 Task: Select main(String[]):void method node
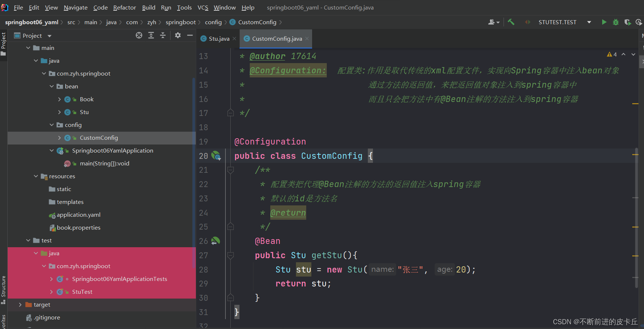105,163
